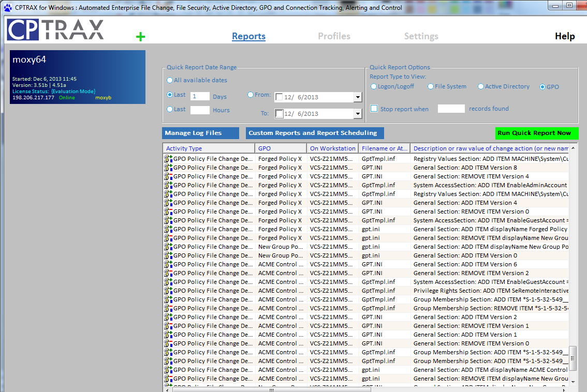Click row icon for 'ADD ITEM SeRemoteInteractive' entry
This screenshot has height=392, width=587.
point(168,291)
